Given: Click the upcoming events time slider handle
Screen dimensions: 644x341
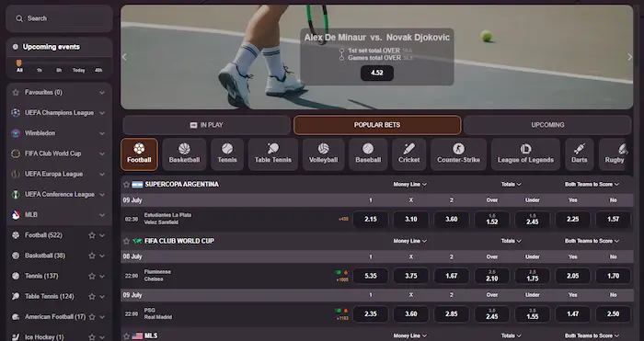Looking at the screenshot, I should coord(19,63).
